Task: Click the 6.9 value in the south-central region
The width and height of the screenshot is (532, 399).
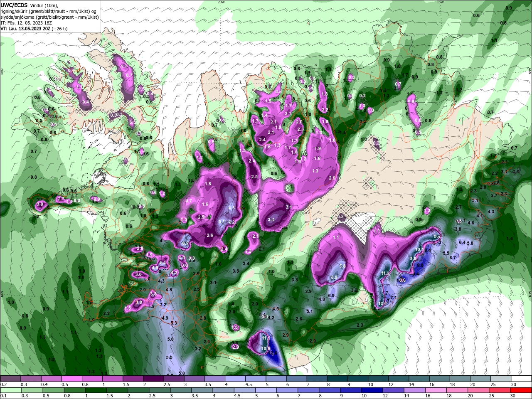Action: coord(331,296)
